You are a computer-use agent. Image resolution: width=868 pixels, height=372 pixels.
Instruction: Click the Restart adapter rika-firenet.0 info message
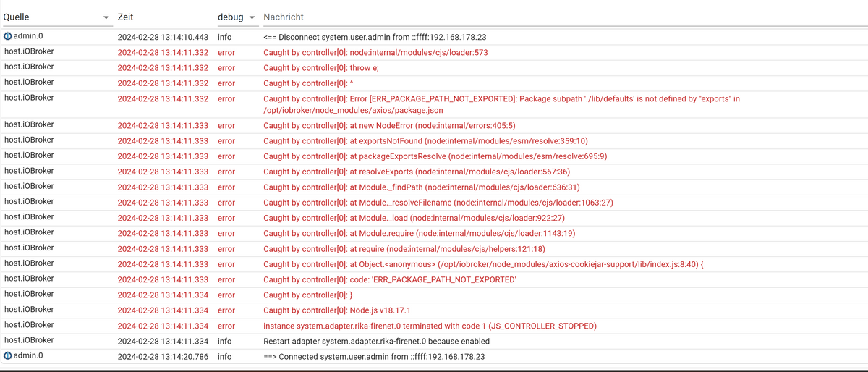click(x=376, y=341)
